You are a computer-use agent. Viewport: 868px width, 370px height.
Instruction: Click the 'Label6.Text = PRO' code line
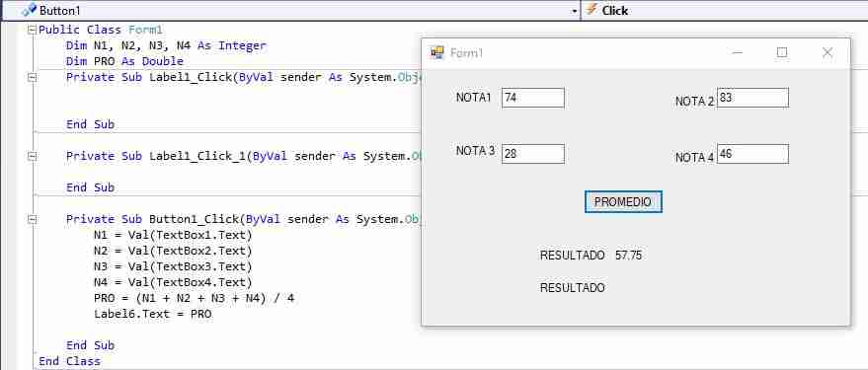[152, 315]
